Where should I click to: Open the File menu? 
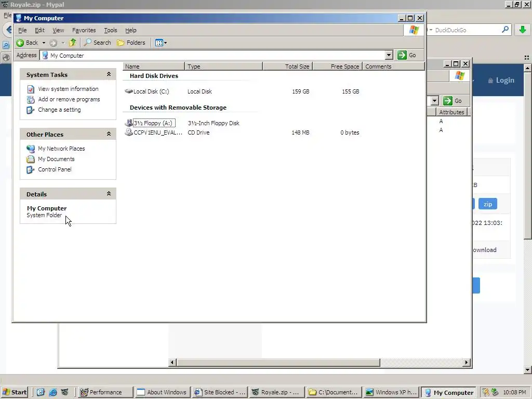[22, 30]
